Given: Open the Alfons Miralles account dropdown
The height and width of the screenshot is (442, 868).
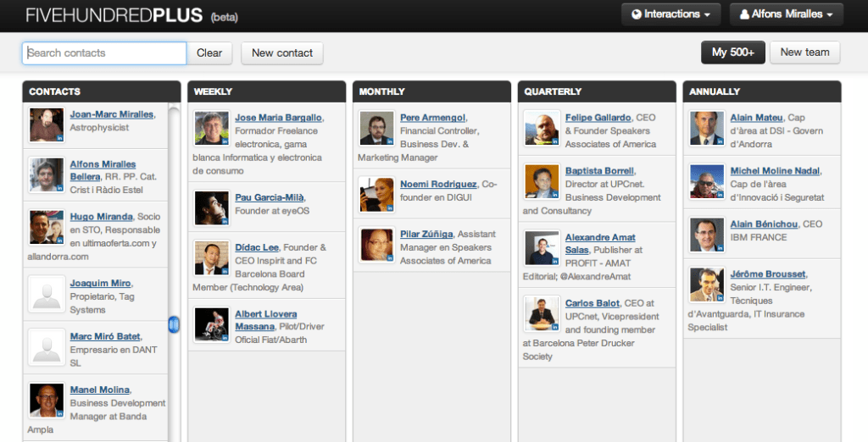Looking at the screenshot, I should pos(787,14).
